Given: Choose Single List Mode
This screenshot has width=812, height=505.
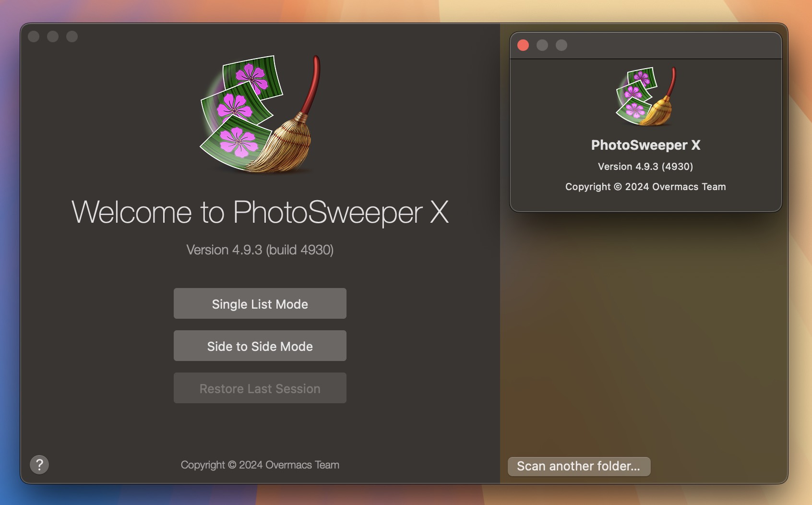Looking at the screenshot, I should (260, 303).
